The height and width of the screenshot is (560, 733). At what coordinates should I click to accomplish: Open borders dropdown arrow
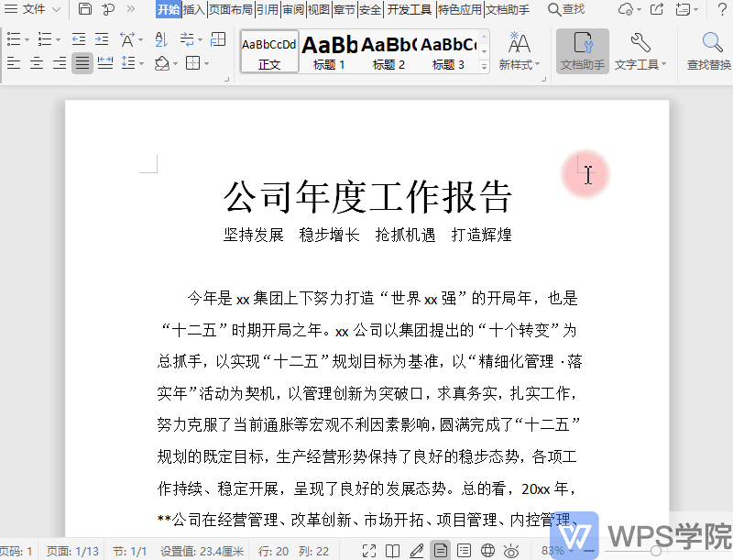(x=206, y=63)
